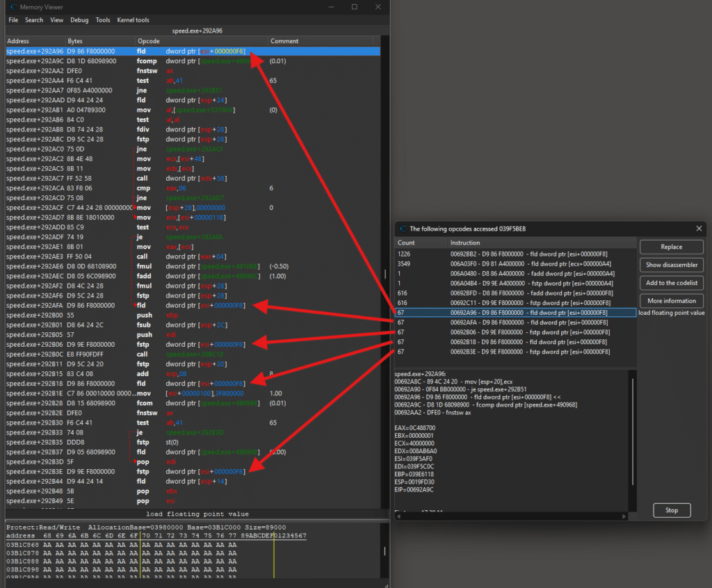Image resolution: width=712 pixels, height=588 pixels.
Task: Click Add to the codelist button
Action: tap(671, 283)
